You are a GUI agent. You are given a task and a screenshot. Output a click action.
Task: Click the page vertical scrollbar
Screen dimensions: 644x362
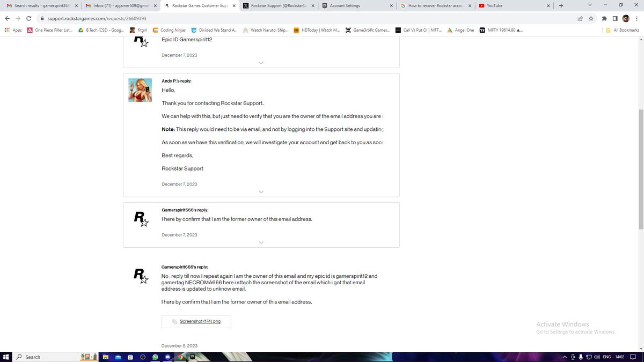(x=641, y=169)
